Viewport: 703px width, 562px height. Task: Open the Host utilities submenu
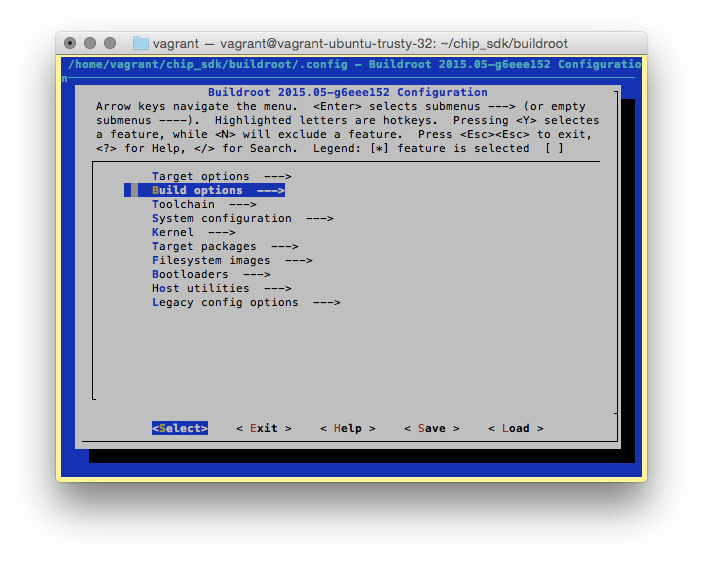tap(221, 288)
